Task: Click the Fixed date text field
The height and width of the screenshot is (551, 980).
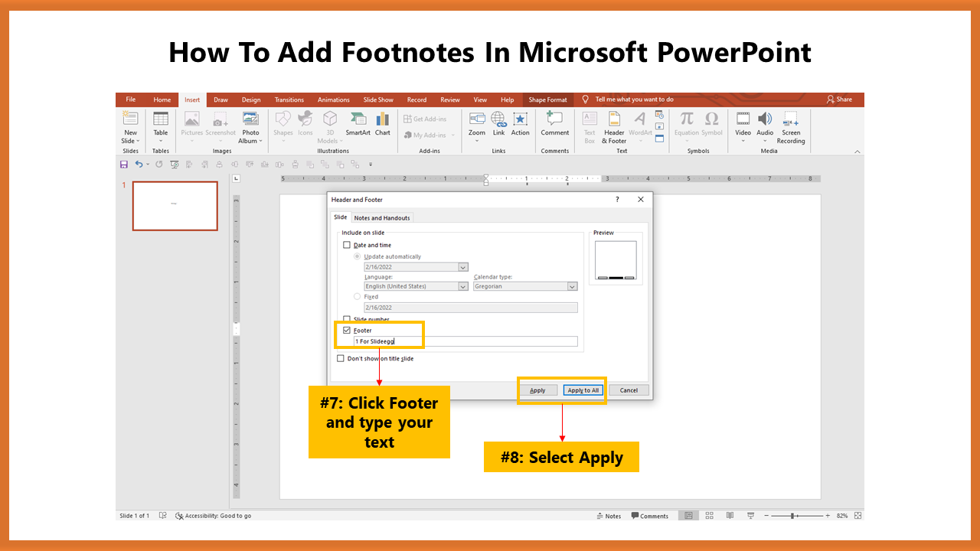Action: pos(471,308)
